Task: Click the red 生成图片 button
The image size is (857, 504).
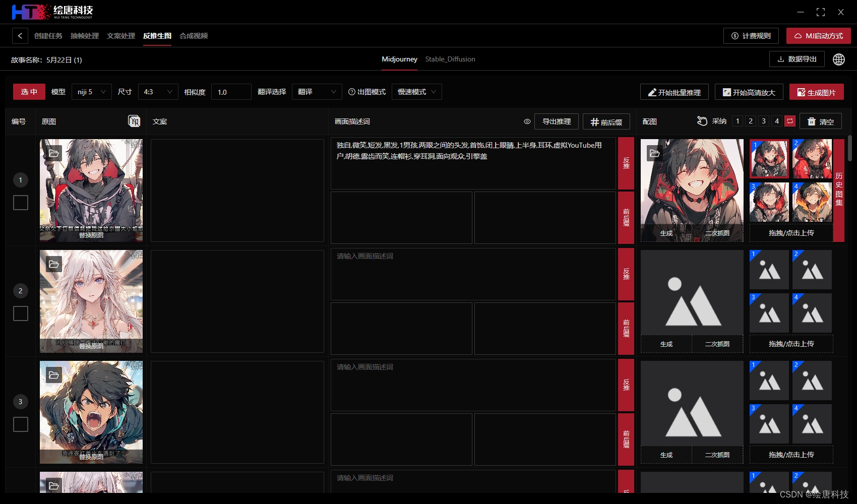Action: 817,92
